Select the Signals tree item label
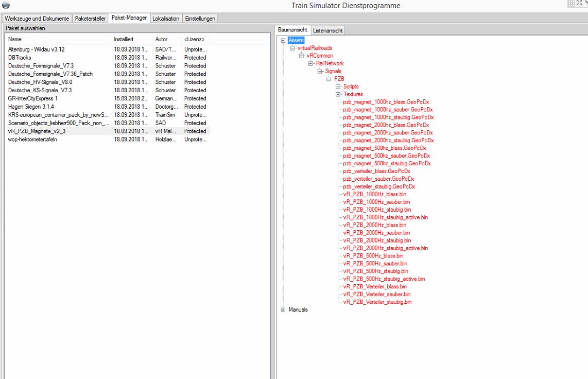The width and height of the screenshot is (588, 379). 333,71
